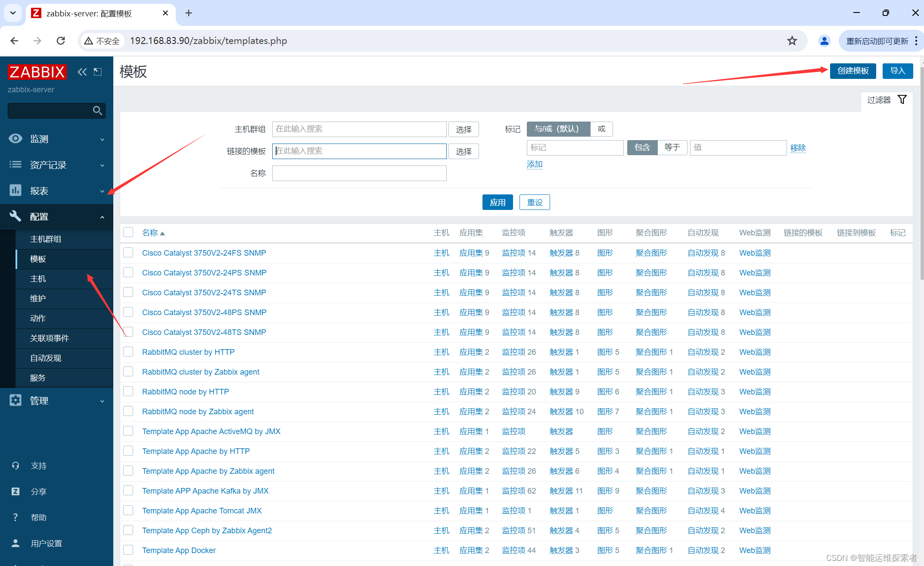Screen dimensions: 924x566
Task: Reload the page with refresh icon
Action: point(61,41)
